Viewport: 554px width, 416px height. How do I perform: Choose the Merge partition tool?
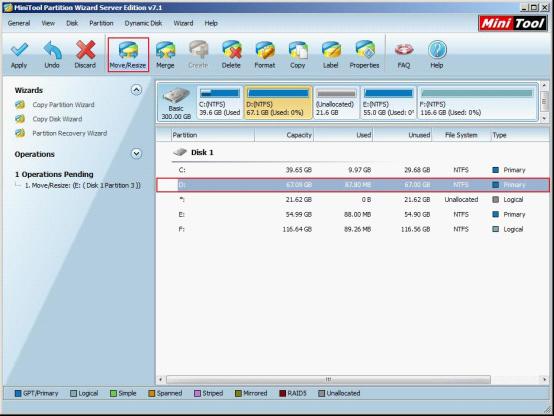point(165,54)
